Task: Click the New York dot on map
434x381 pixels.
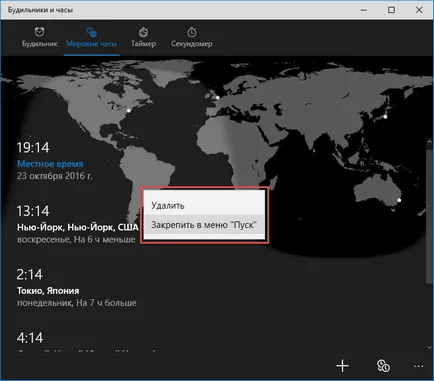Action: coord(129,110)
